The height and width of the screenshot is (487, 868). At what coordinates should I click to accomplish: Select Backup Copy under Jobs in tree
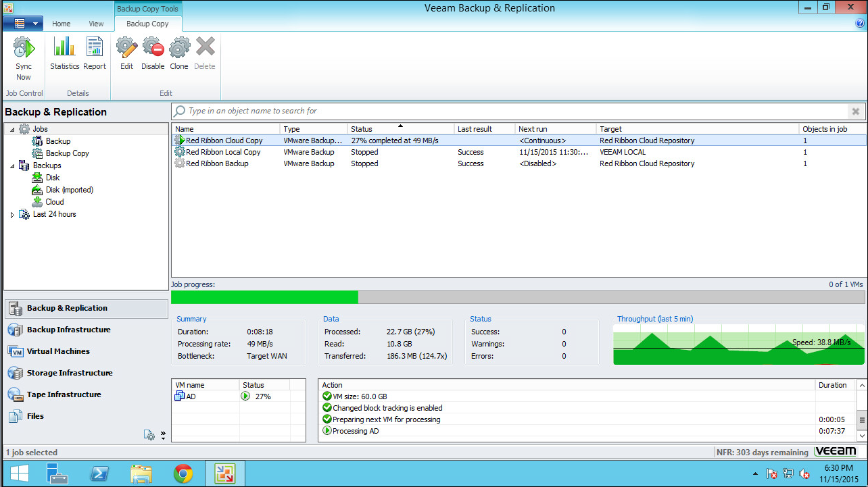(x=67, y=153)
